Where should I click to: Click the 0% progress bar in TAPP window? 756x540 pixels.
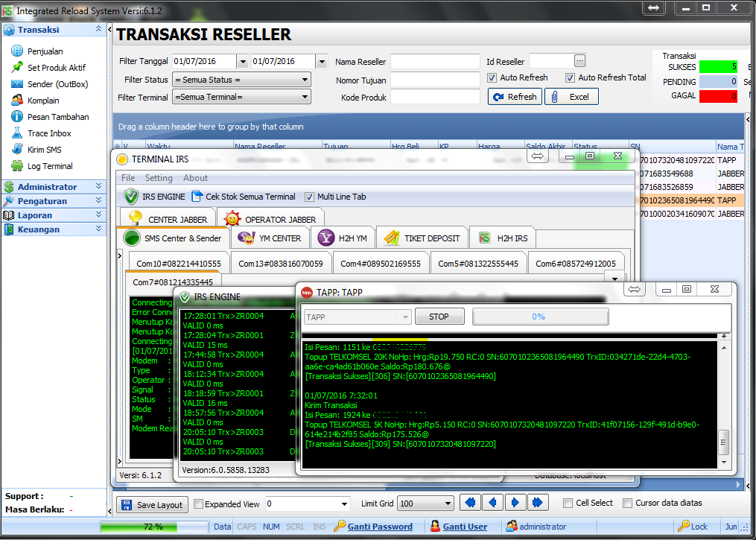point(540,317)
